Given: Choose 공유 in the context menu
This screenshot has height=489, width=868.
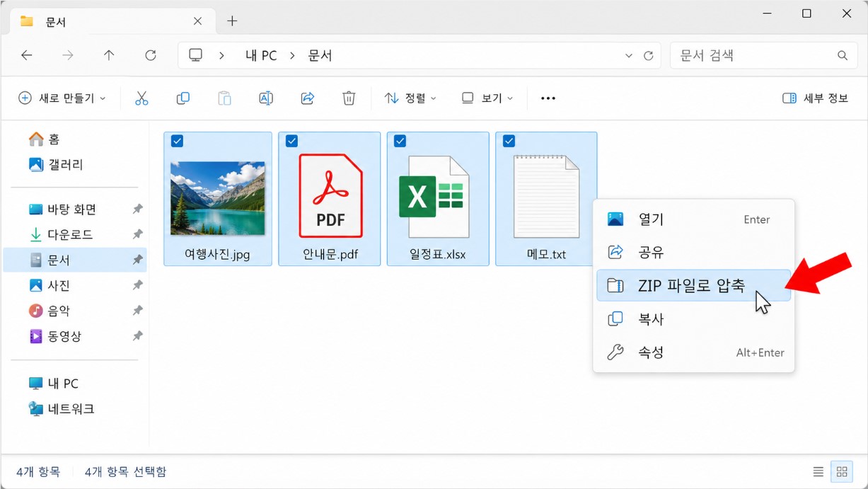Looking at the screenshot, I should pyautogui.click(x=694, y=252).
